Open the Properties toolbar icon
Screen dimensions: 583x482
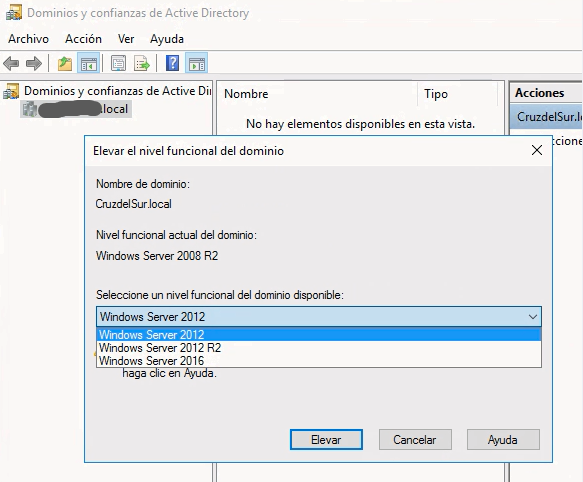[119, 63]
